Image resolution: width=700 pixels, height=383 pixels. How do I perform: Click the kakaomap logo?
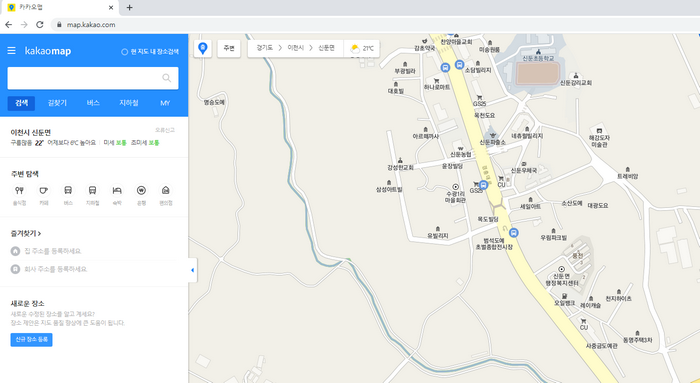(x=48, y=51)
